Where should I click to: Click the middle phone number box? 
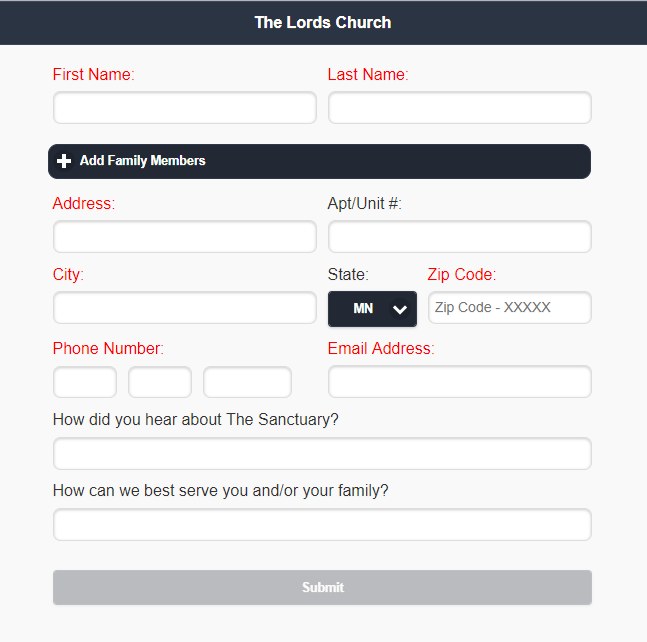coord(160,382)
